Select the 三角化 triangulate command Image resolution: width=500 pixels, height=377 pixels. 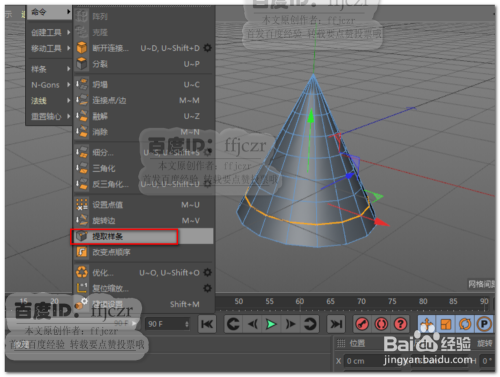click(143, 168)
